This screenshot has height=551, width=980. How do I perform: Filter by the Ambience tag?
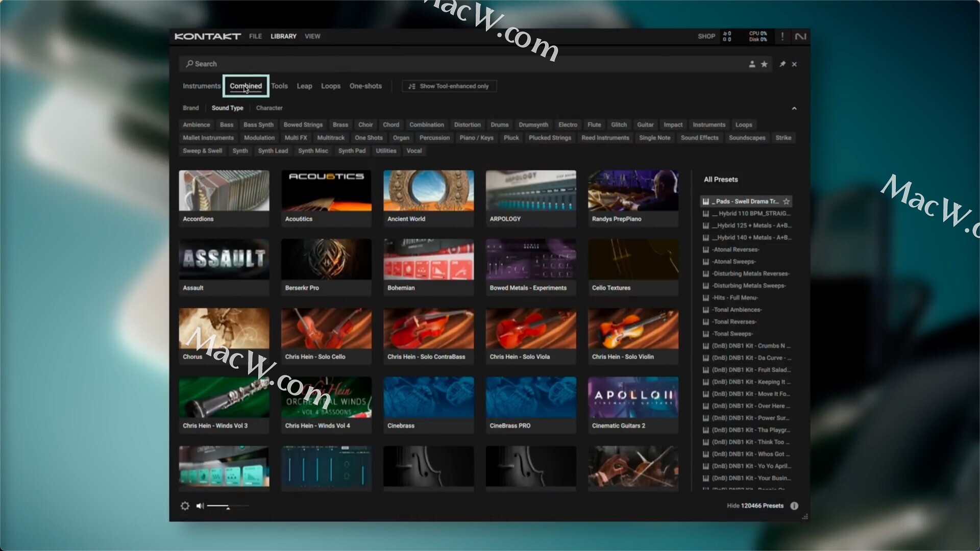click(197, 124)
